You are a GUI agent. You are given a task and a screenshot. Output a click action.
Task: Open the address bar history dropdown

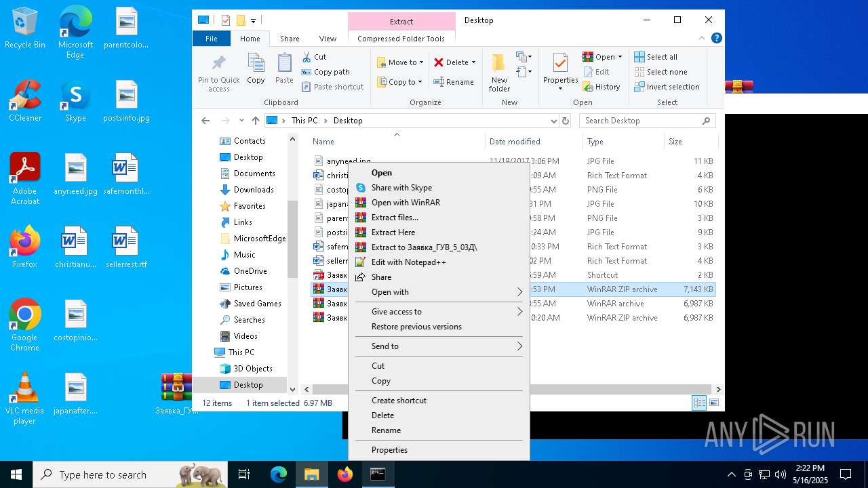coord(554,121)
